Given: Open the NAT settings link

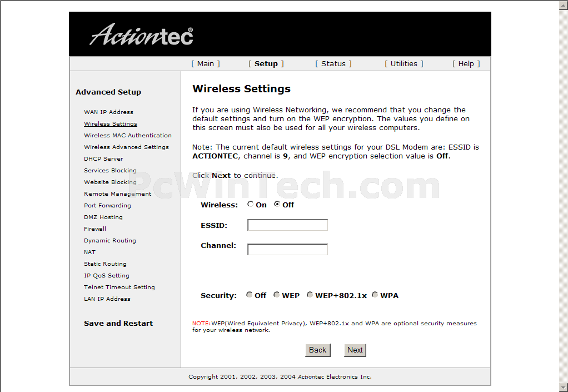Looking at the screenshot, I should tap(89, 252).
